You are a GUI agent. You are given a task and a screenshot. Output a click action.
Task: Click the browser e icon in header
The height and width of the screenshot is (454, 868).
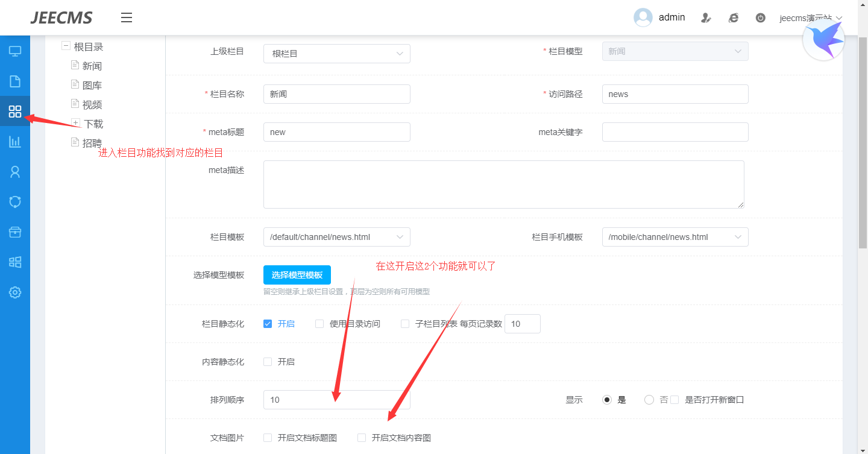pos(734,18)
